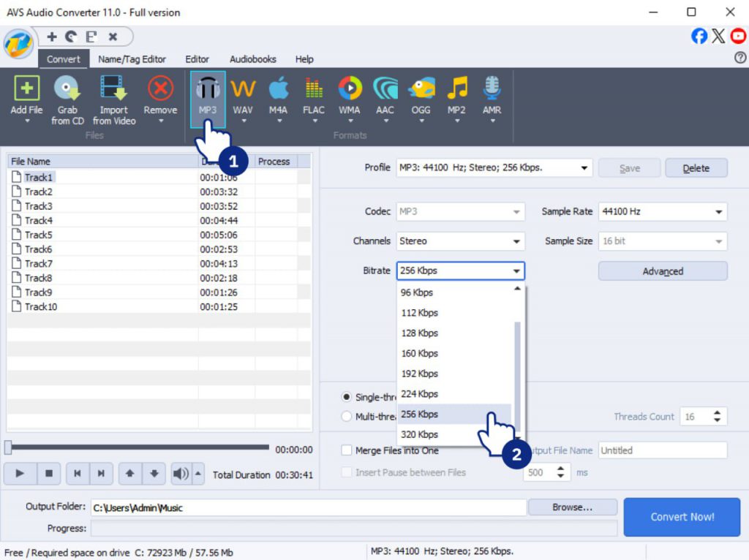Click the volume control icon
The width and height of the screenshot is (749, 560).
point(178,474)
